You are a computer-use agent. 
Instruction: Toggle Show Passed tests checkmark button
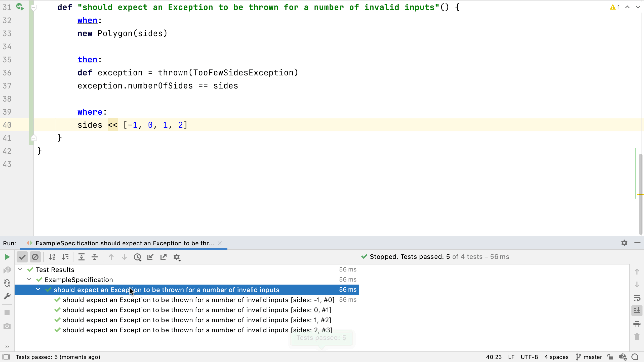point(22,257)
